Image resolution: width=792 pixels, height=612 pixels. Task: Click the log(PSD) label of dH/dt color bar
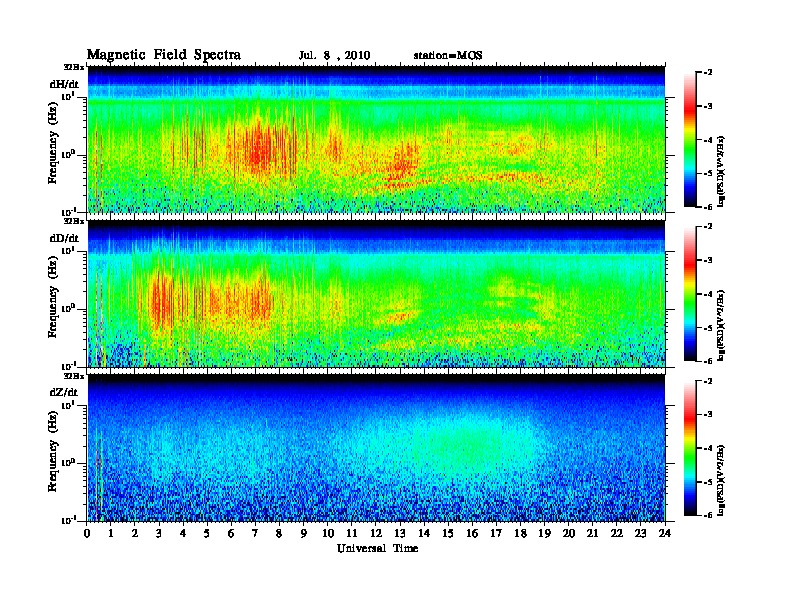(721, 171)
